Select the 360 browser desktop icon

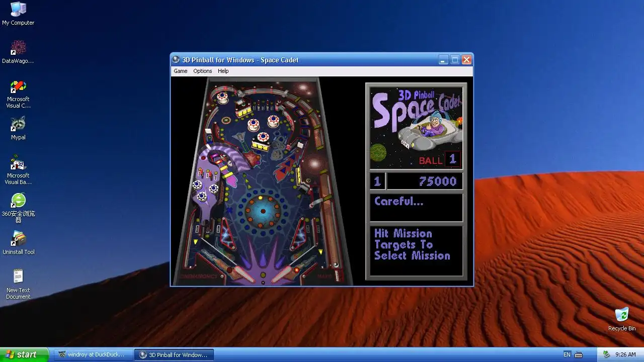[x=18, y=208]
